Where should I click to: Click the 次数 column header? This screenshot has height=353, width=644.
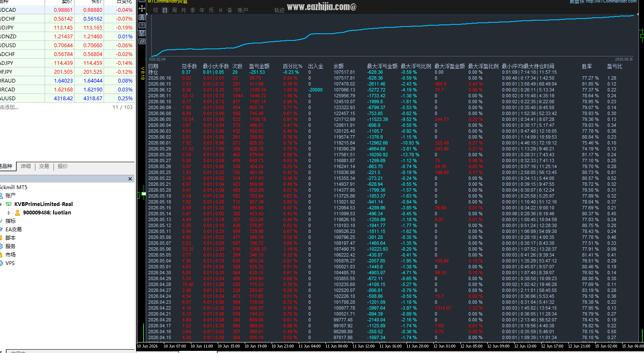[238, 66]
